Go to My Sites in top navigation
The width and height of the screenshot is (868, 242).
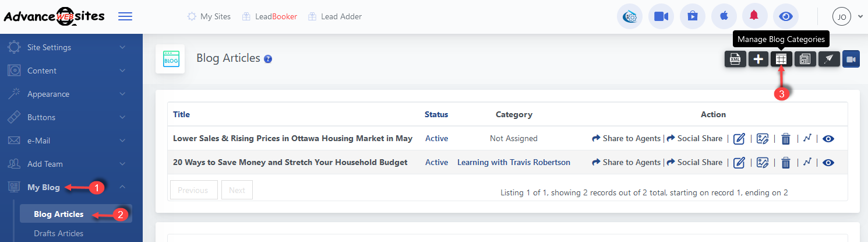(209, 16)
